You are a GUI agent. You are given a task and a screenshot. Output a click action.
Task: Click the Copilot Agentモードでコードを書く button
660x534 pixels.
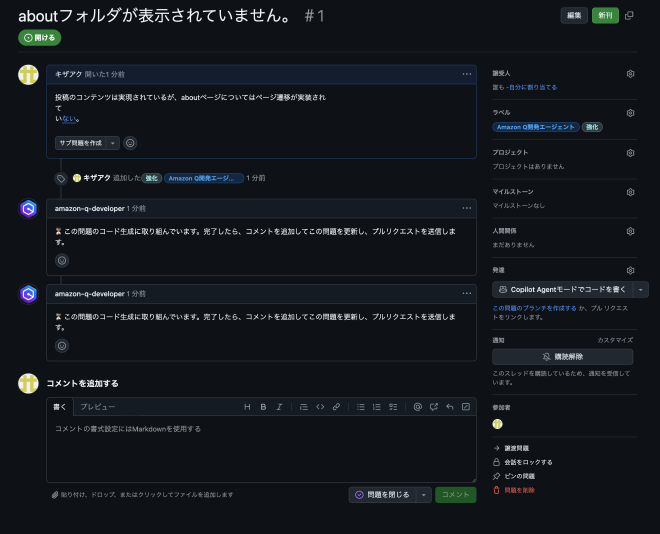[x=562, y=290]
